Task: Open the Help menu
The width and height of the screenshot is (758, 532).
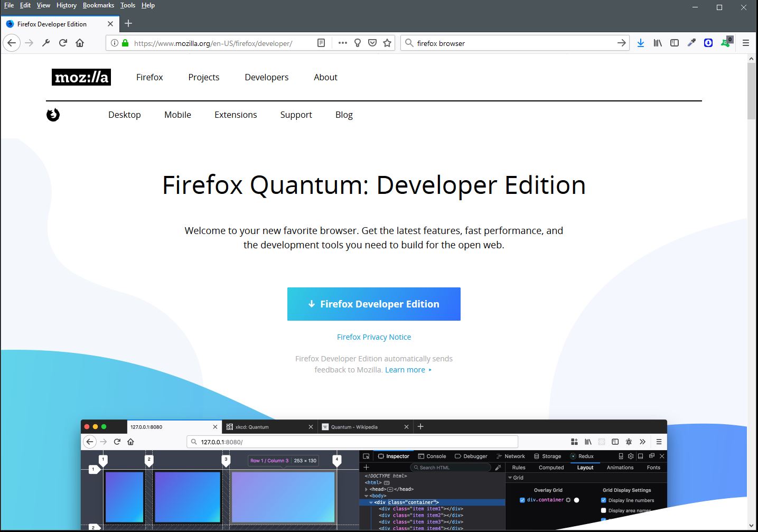Action: pyautogui.click(x=148, y=5)
